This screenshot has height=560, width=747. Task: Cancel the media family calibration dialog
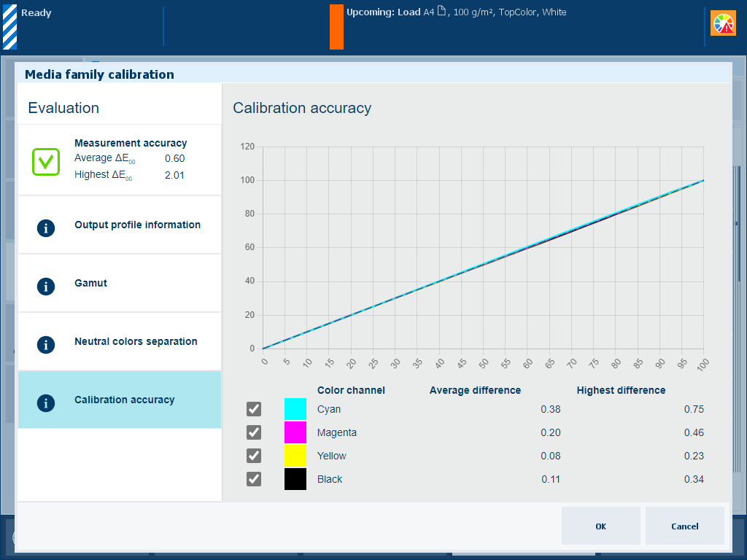tap(684, 526)
